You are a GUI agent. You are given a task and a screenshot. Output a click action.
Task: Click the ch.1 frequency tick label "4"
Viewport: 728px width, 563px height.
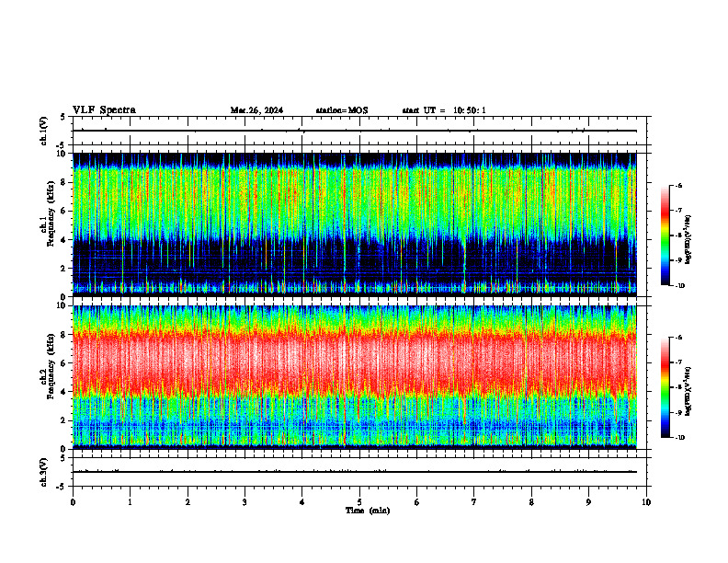(64, 240)
